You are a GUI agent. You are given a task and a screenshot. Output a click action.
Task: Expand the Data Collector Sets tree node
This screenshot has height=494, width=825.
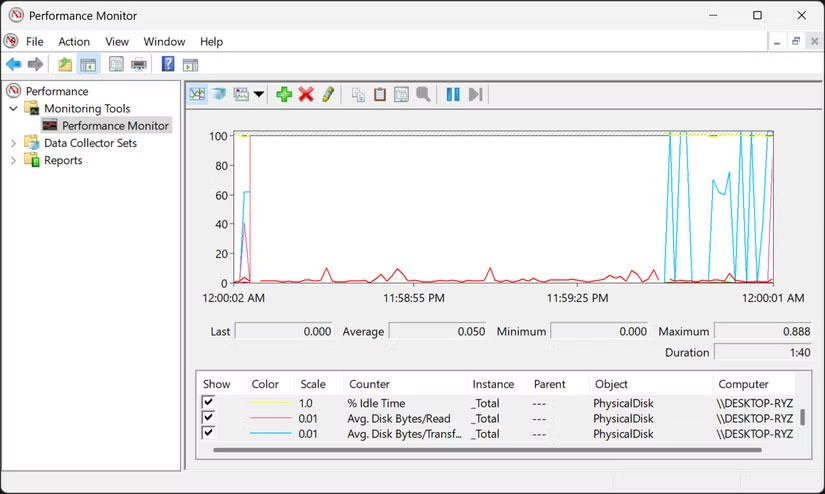[x=14, y=143]
